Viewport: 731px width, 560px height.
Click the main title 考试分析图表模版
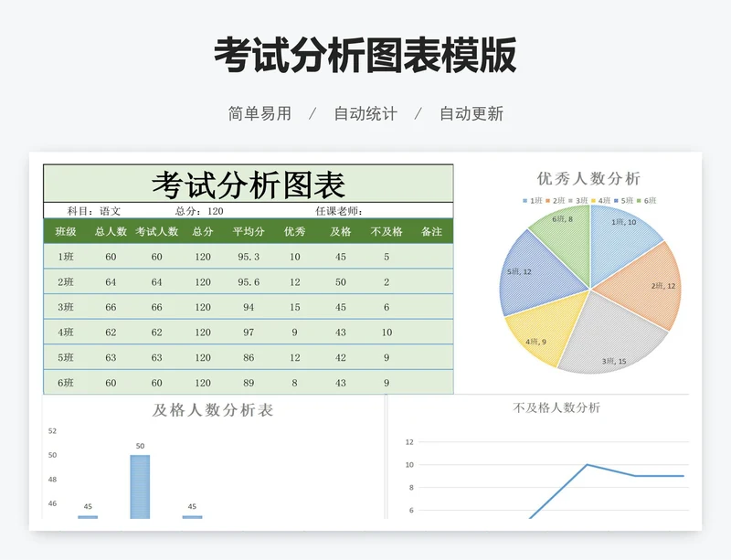click(365, 56)
